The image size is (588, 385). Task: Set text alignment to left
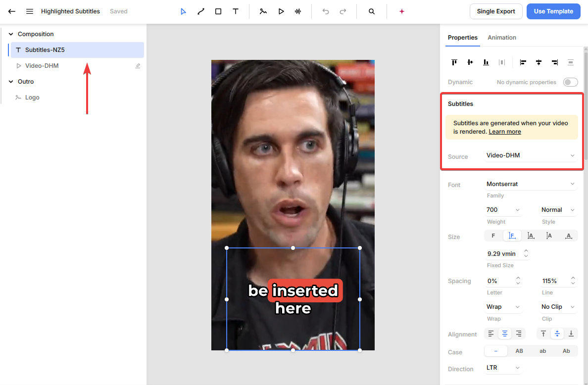pos(491,333)
